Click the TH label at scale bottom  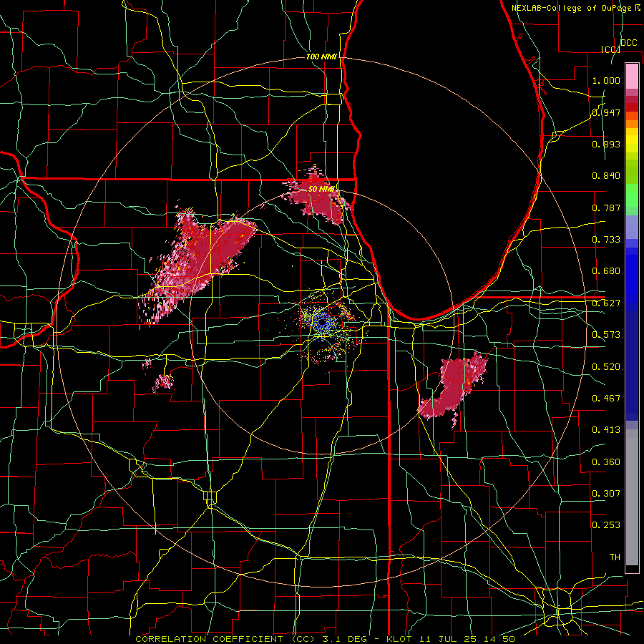pyautogui.click(x=615, y=557)
